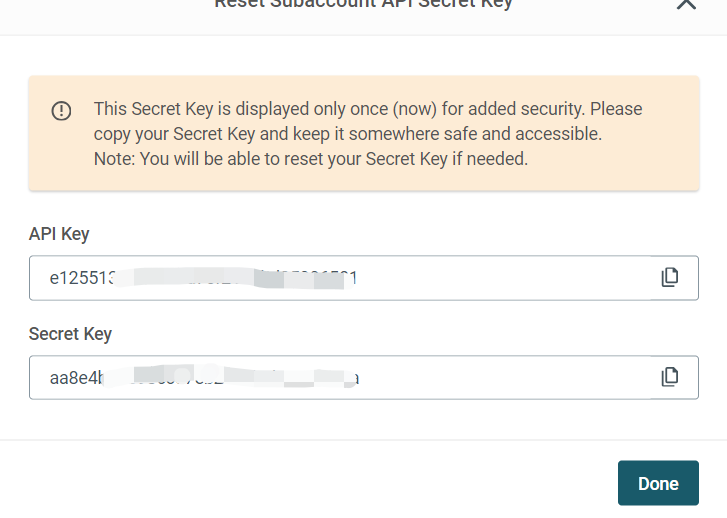Click the Done button
727x518 pixels.
(658, 483)
